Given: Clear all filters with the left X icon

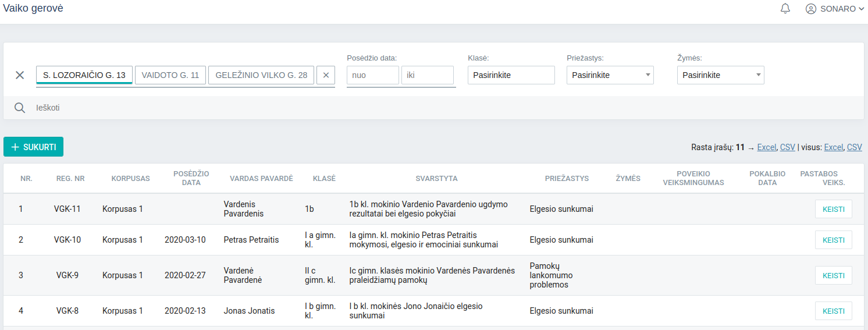Looking at the screenshot, I should [x=20, y=75].
